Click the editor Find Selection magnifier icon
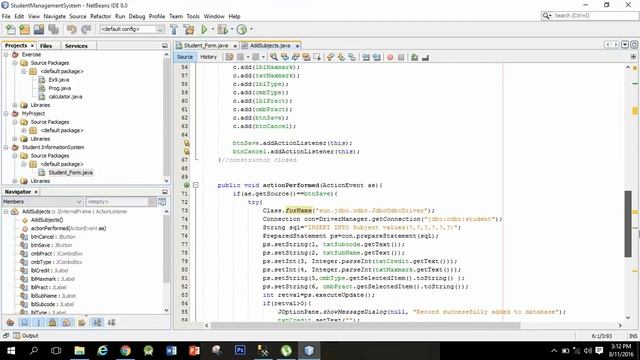The width and height of the screenshot is (640, 360). click(x=274, y=57)
